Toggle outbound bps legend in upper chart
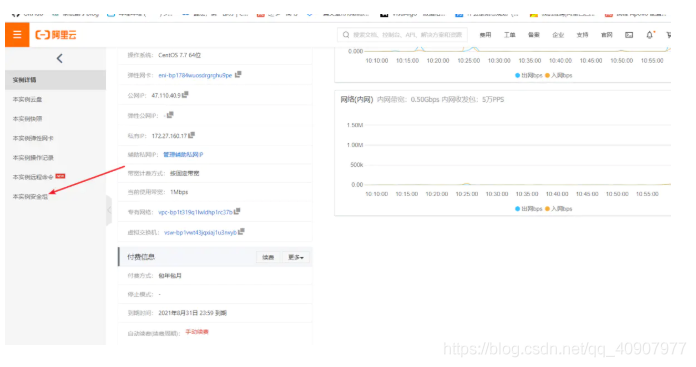696x367 pixels. tap(529, 75)
